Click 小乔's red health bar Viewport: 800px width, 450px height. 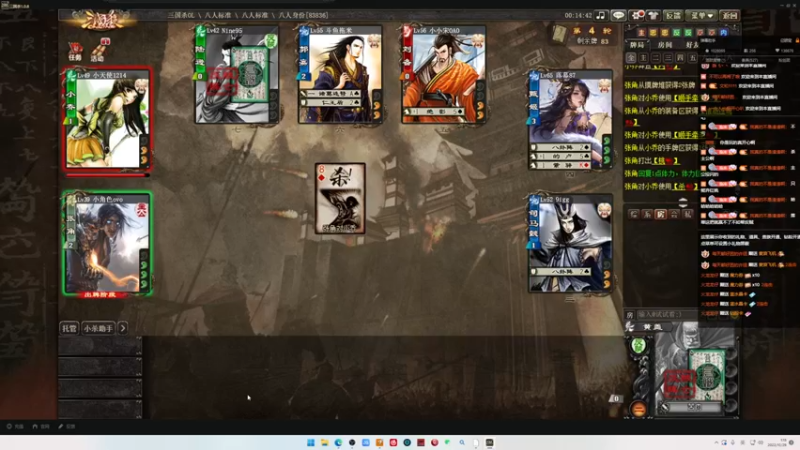tap(106, 175)
